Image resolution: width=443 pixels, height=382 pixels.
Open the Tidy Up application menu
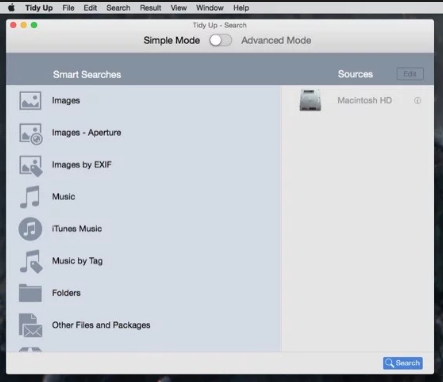pos(39,8)
